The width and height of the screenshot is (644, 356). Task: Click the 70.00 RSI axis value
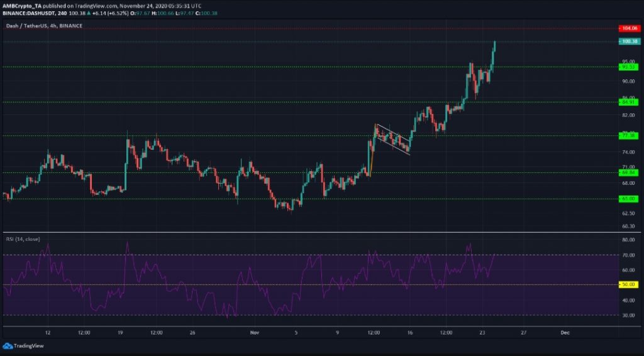[628, 255]
